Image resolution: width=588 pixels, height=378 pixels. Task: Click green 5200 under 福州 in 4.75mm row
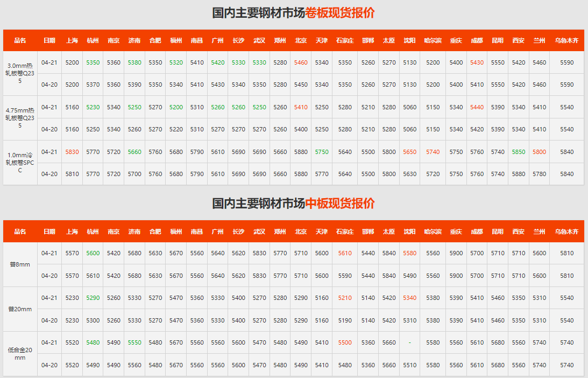click(x=176, y=107)
